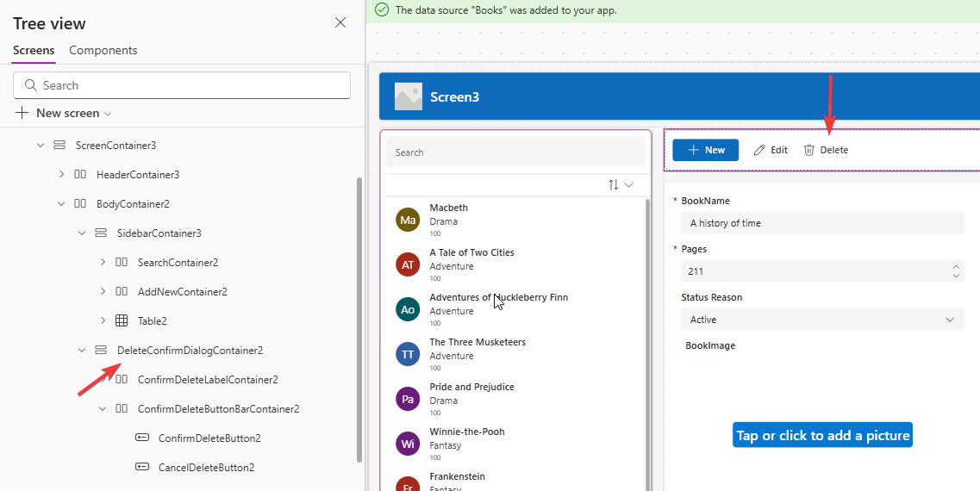This screenshot has height=491, width=980.
Task: Close the Tree view panel
Action: tap(340, 22)
